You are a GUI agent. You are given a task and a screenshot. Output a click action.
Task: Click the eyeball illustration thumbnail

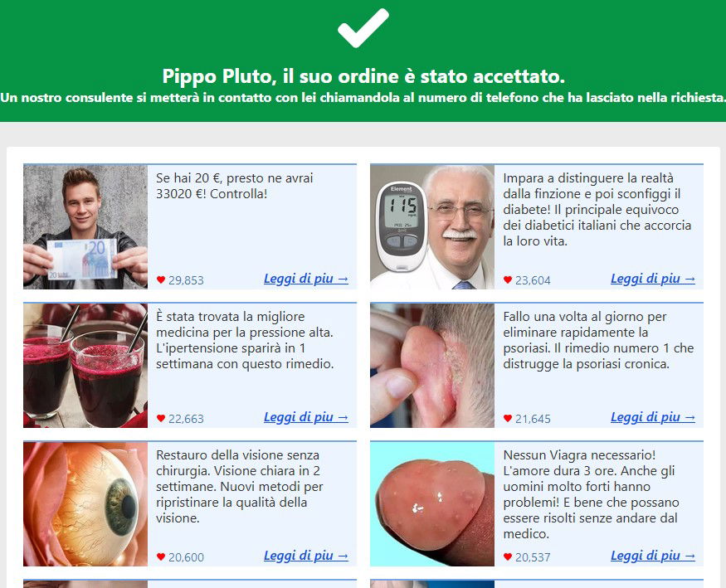pos(85,503)
